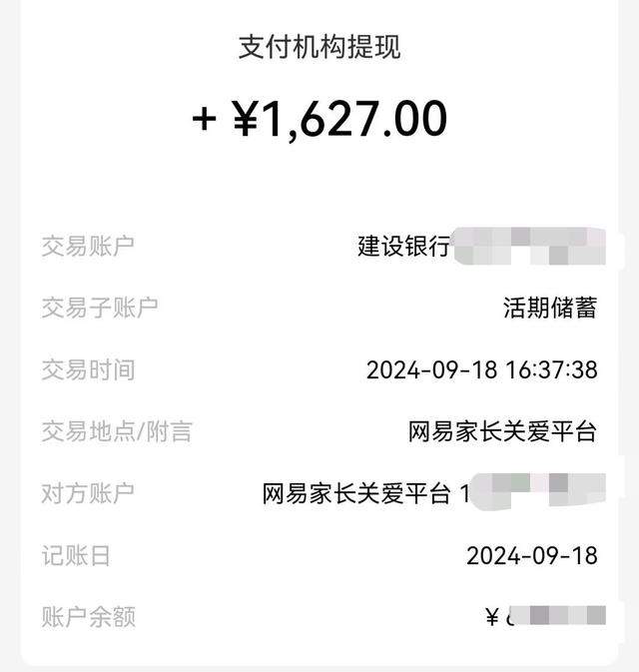Click the 账户余额 label
Viewport: 639px width, 672px height.
[88, 617]
